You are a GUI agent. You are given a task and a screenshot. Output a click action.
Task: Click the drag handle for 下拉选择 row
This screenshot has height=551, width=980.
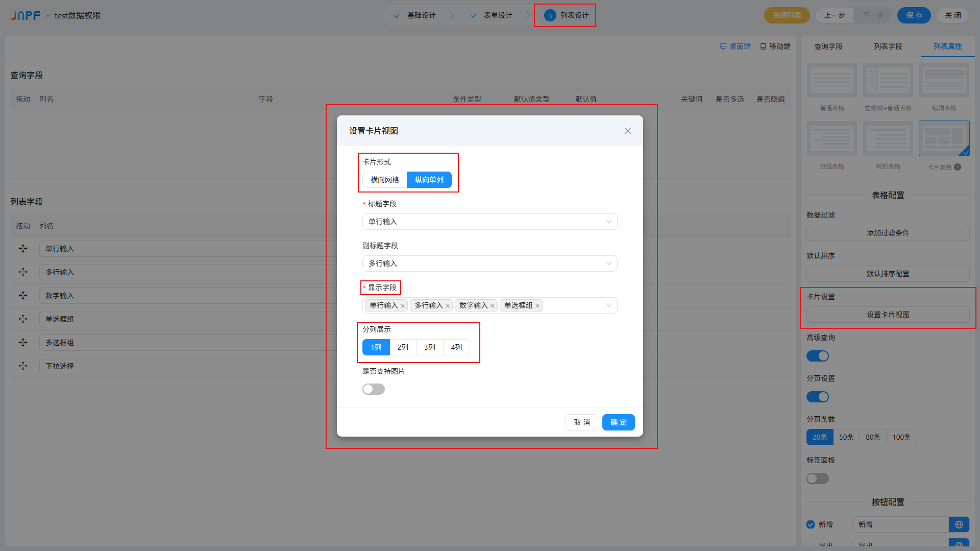[x=23, y=366]
